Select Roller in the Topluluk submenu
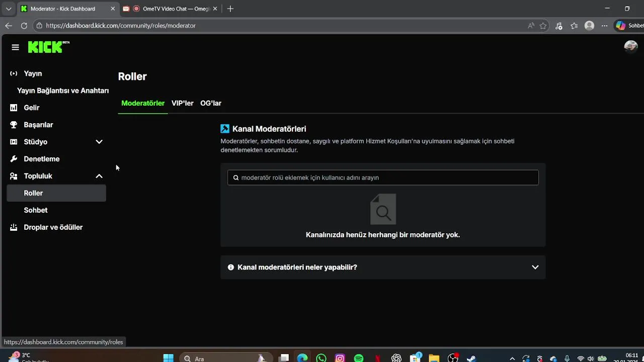This screenshot has height=362, width=644. click(56, 193)
